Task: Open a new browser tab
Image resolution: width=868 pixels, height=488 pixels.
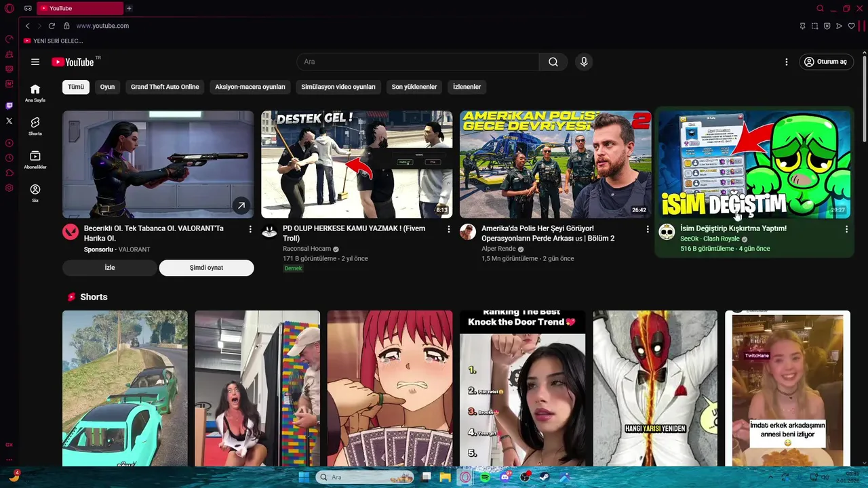Action: [129, 8]
